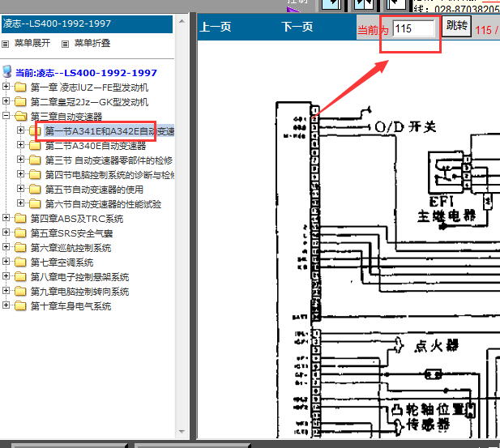The height and width of the screenshot is (448, 500).
Task: Select tree item 第二章皇冠2Jz—GK型发动机
Action: tap(89, 102)
